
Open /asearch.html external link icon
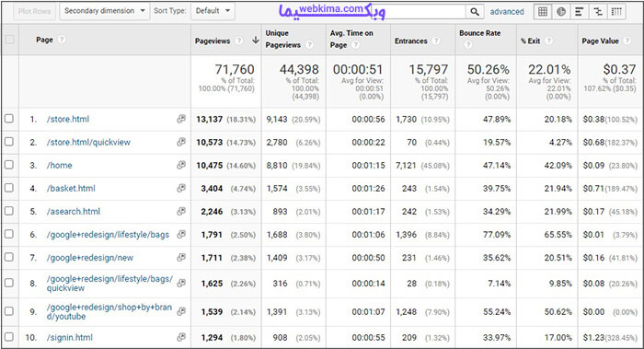point(181,211)
